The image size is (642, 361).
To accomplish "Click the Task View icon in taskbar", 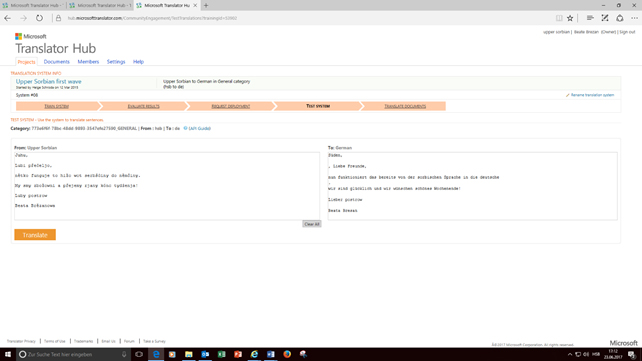I will tap(139, 354).
